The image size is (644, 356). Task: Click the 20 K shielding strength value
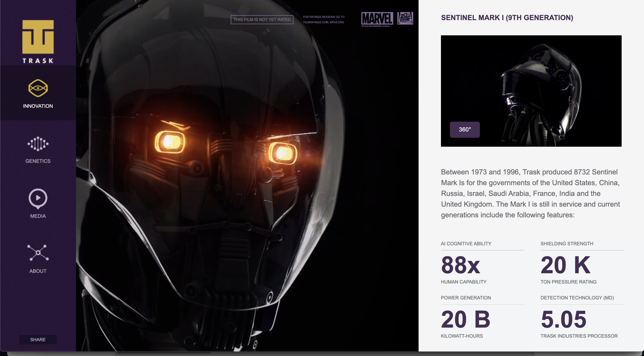pos(565,265)
